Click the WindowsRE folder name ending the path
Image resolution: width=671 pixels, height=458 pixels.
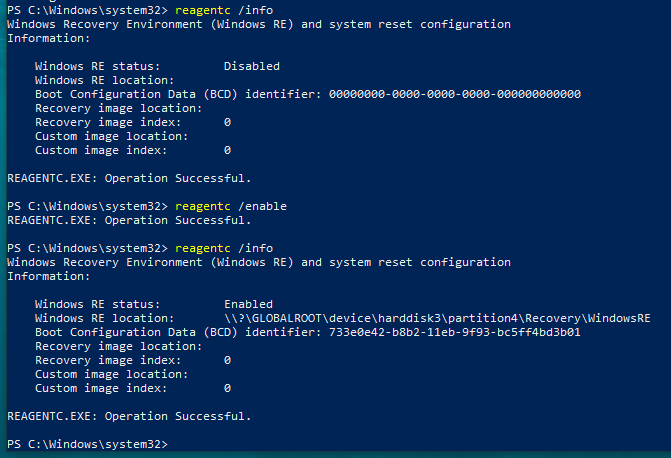click(619, 318)
